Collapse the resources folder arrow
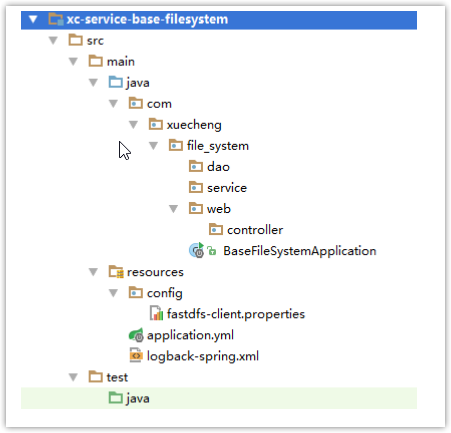This screenshot has width=451, height=433. click(x=93, y=272)
